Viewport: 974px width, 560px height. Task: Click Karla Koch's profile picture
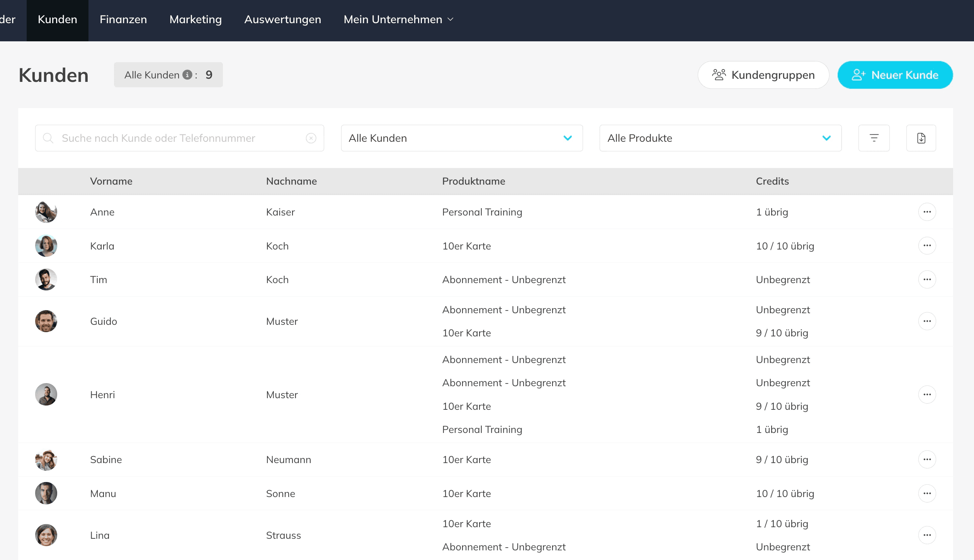point(46,246)
